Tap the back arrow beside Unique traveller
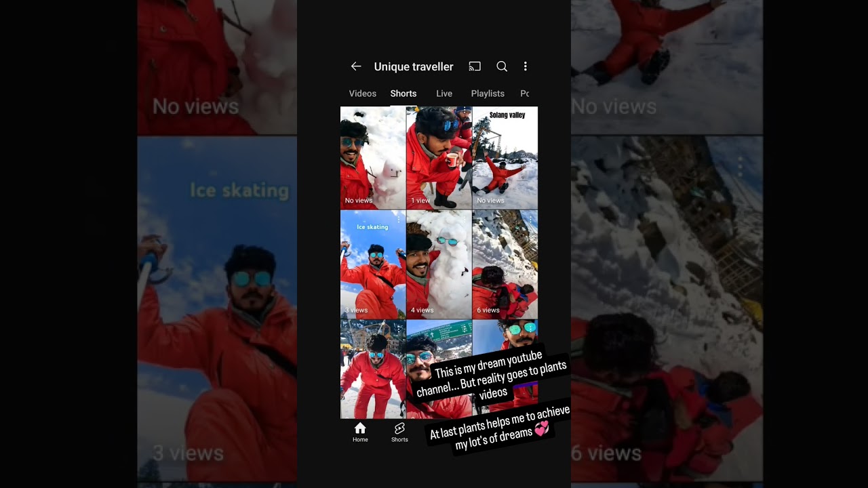 [x=356, y=66]
